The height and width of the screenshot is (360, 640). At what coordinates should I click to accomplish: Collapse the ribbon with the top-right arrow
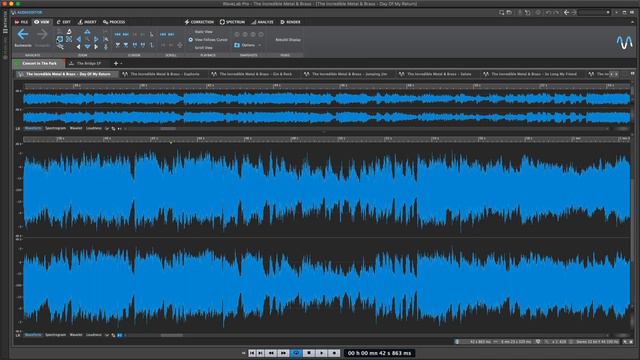tap(632, 22)
